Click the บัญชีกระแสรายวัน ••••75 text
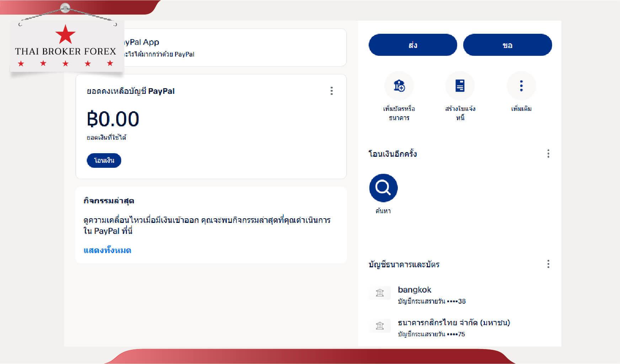Viewport: 620px width, 364px height. (431, 334)
